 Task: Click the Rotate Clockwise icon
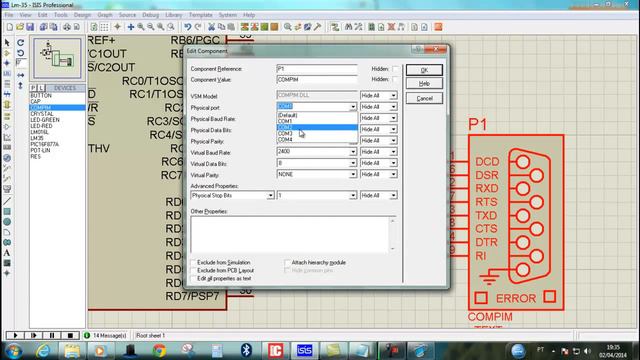[x=20, y=42]
